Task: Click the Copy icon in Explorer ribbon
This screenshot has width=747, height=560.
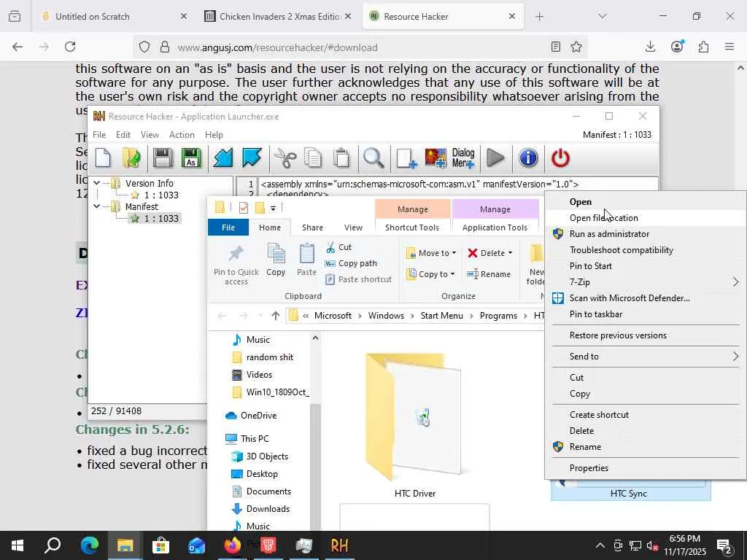Action: click(276, 260)
